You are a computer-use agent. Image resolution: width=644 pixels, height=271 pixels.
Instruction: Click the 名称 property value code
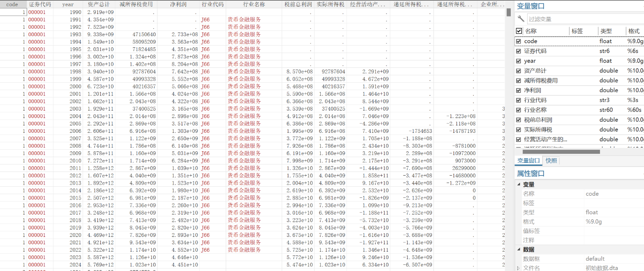[x=592, y=194]
